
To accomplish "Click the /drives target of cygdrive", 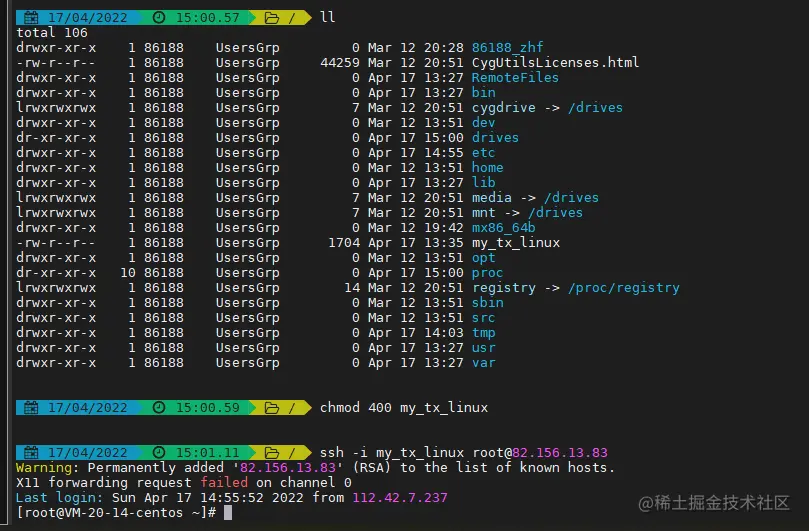I will (x=595, y=107).
